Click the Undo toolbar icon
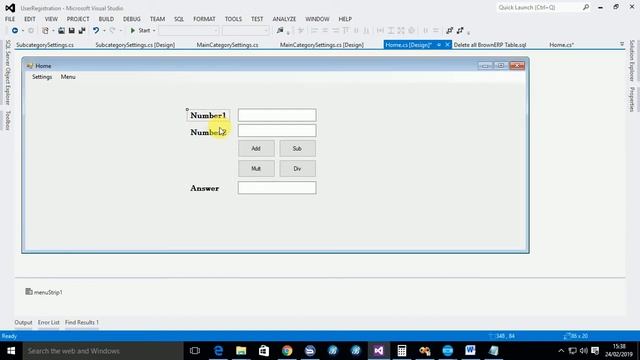Screen dimensions: 640x360 [x=96, y=31]
